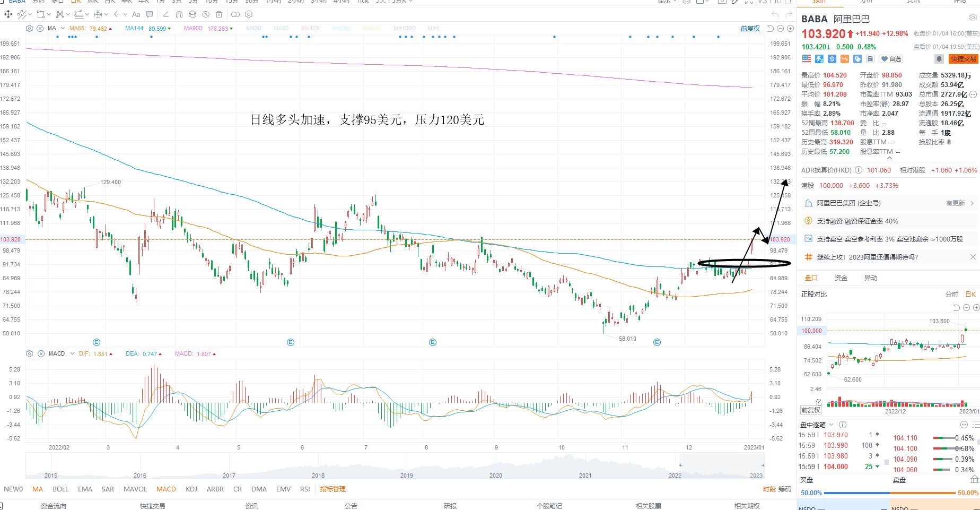Switch to the 异动 tab

click(x=871, y=278)
